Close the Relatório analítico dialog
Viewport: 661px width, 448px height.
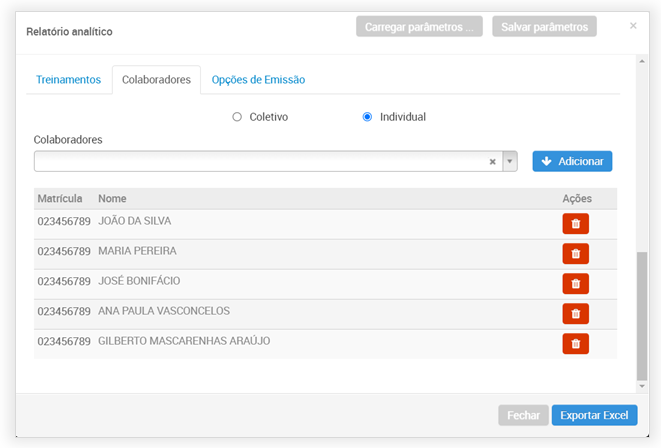tap(633, 26)
